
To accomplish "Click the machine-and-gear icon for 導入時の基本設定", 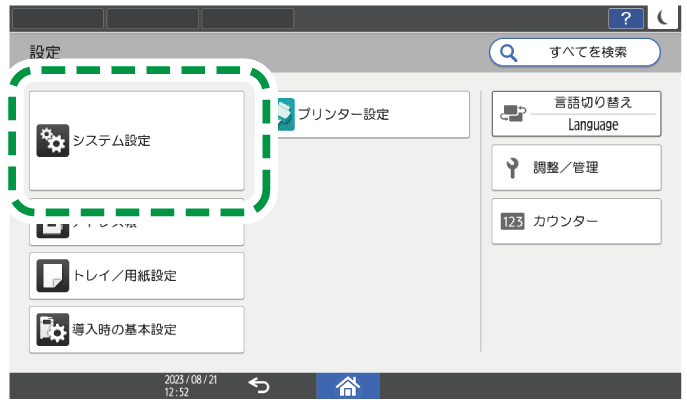I will (53, 330).
